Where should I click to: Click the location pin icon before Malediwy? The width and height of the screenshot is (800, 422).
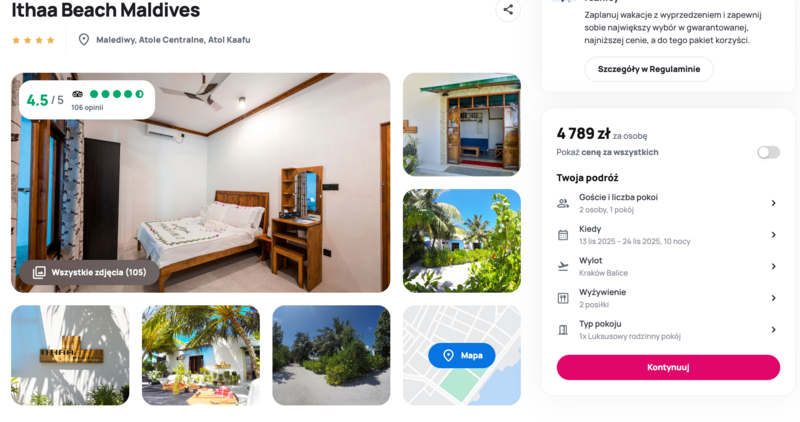tap(84, 40)
